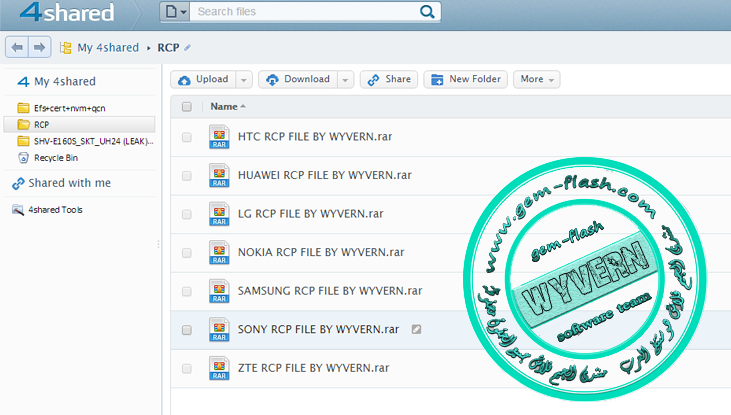Viewport: 731px width, 415px height.
Task: Check the HTC RCP FILE checkbox
Action: pos(187,137)
